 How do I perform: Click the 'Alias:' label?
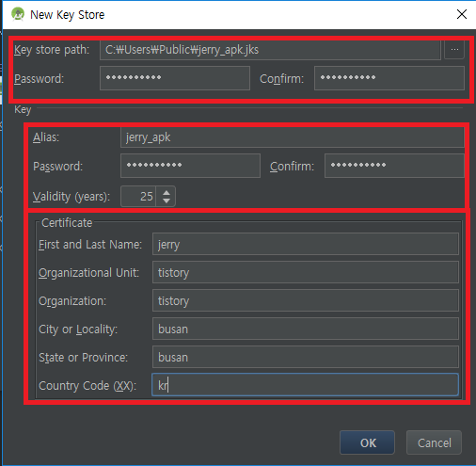tap(46, 137)
